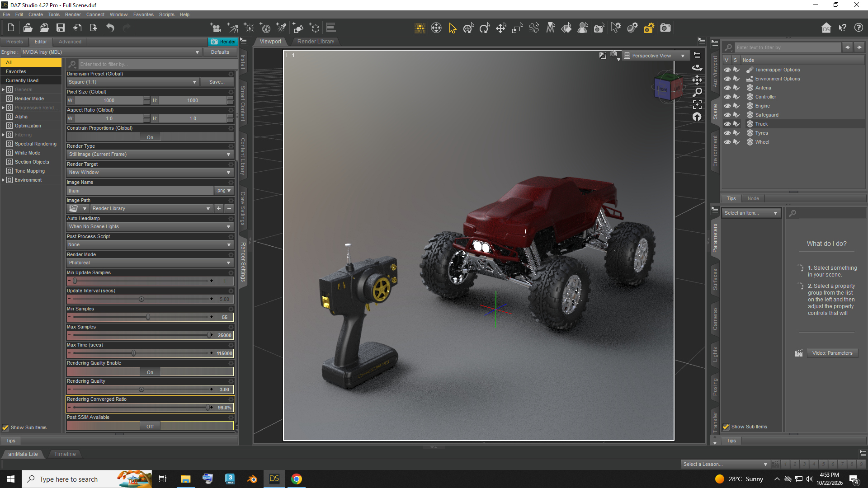This screenshot has width=868, height=488.
Task: Click the viewport Pan icon
Action: tap(697, 80)
